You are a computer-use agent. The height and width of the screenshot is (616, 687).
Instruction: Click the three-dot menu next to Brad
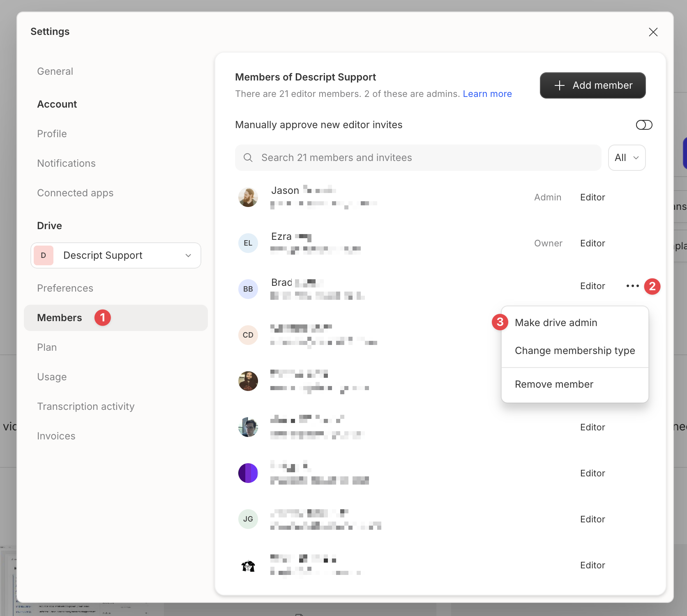coord(632,286)
